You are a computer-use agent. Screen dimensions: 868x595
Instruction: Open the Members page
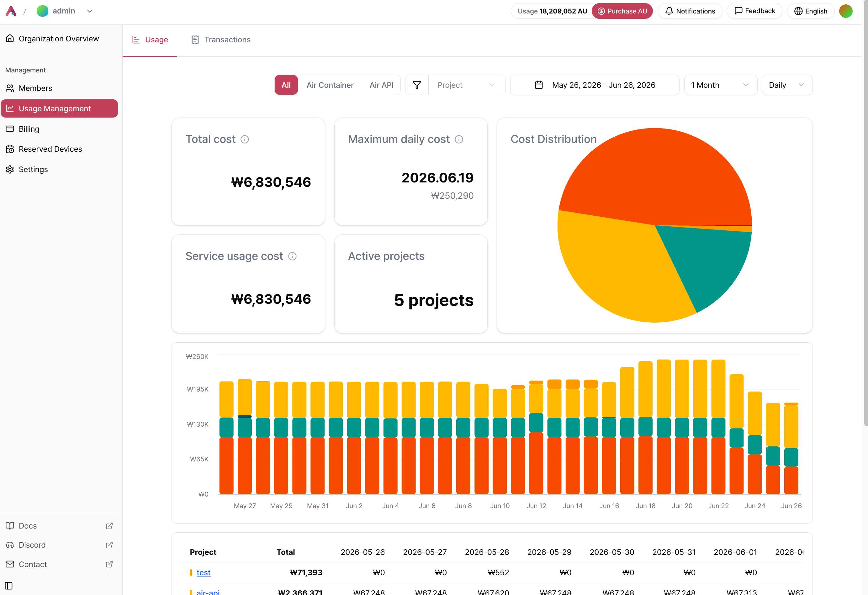[59, 88]
